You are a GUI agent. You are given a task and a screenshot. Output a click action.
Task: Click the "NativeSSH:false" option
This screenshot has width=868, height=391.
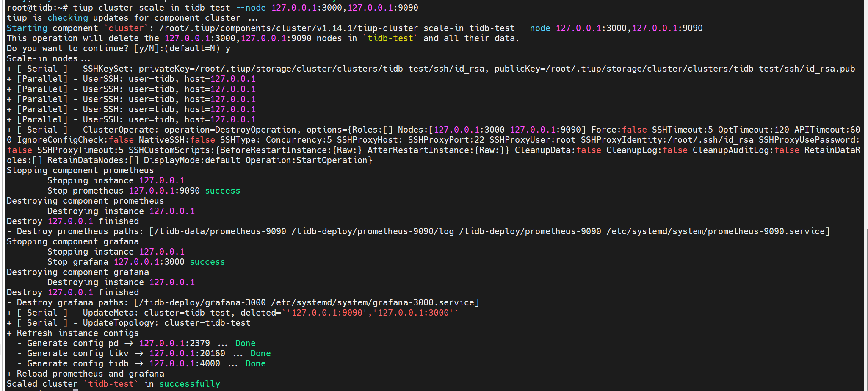coord(177,140)
